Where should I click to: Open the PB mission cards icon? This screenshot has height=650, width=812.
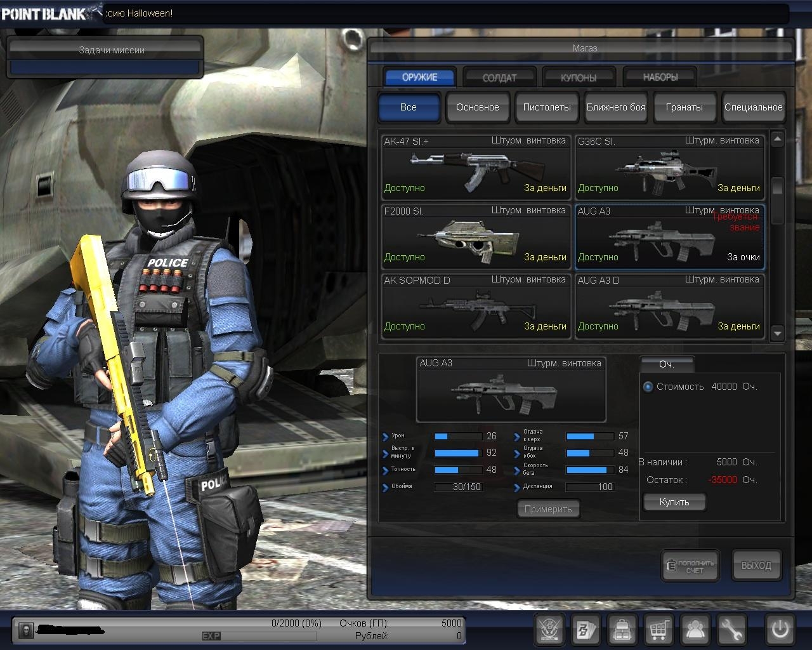pos(586,630)
